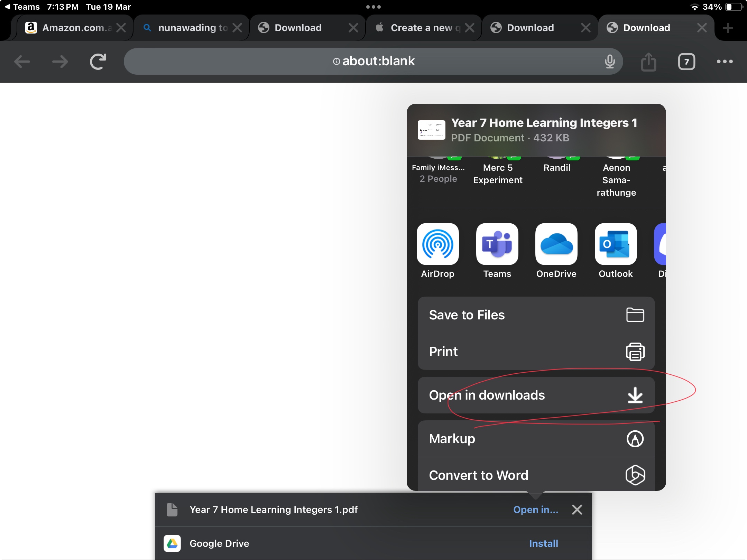Tap the about:blank address bar
The width and height of the screenshot is (747, 560).
[x=373, y=61]
